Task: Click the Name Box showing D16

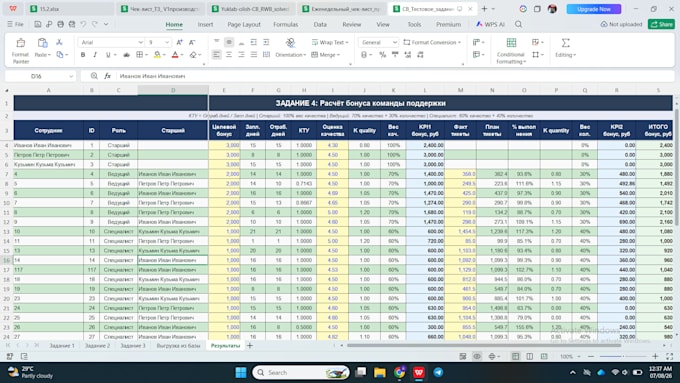Action: (x=40, y=76)
